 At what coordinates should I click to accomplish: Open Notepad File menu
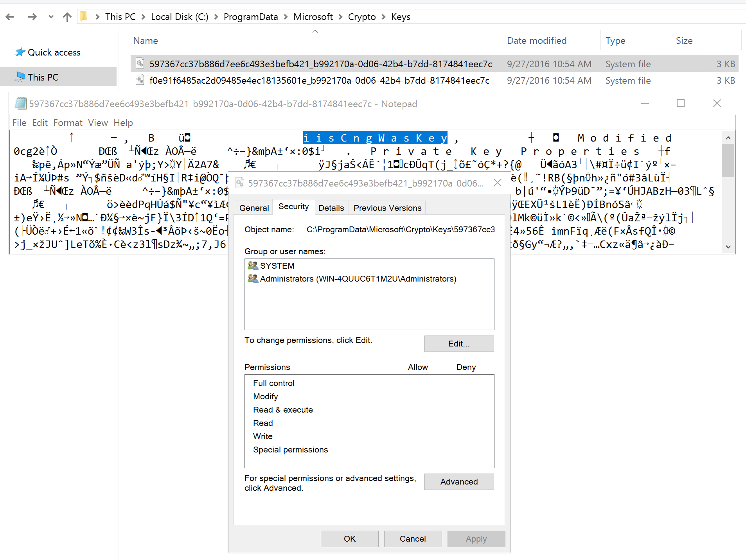tap(20, 123)
